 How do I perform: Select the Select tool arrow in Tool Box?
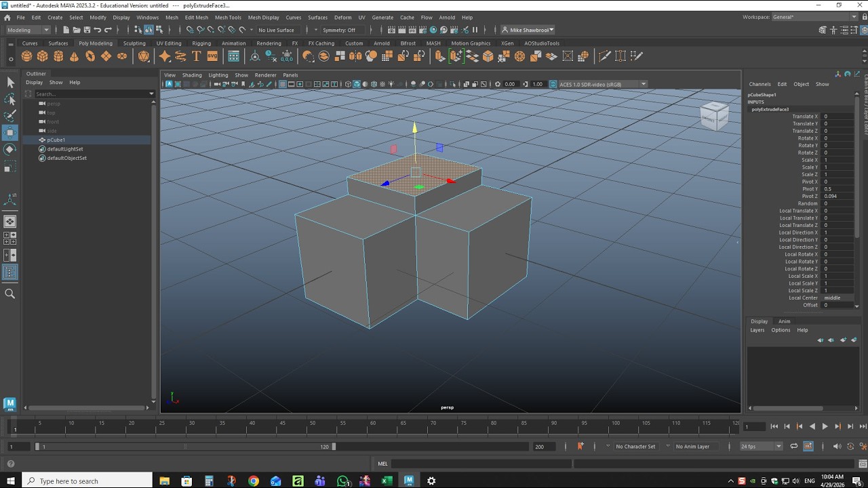(x=10, y=82)
